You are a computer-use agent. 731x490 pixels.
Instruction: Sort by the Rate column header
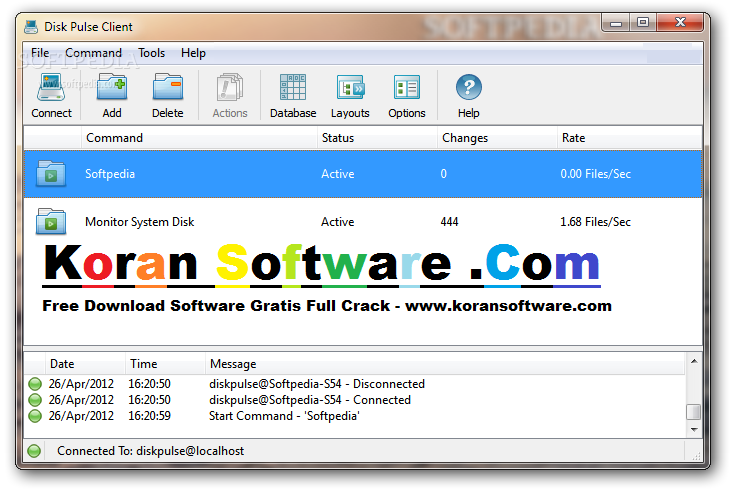[629, 138]
